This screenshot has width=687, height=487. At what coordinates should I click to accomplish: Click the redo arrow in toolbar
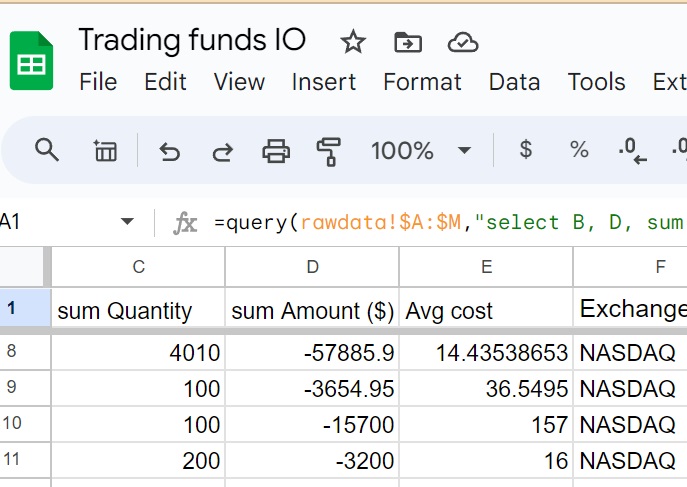(x=222, y=151)
